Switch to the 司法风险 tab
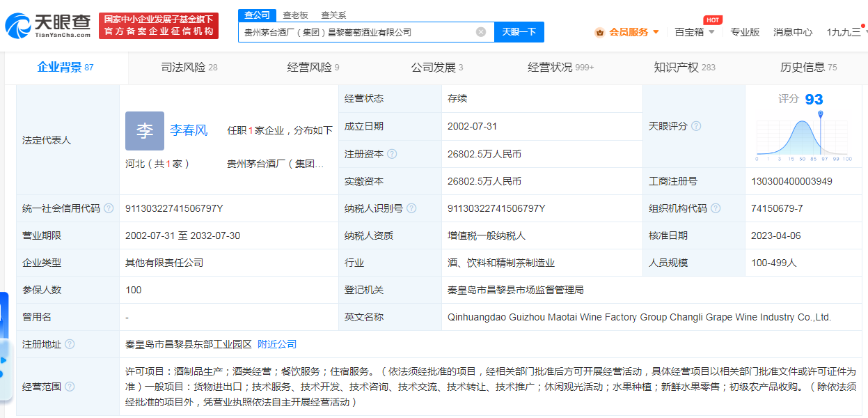This screenshot has width=868, height=418. tap(189, 67)
